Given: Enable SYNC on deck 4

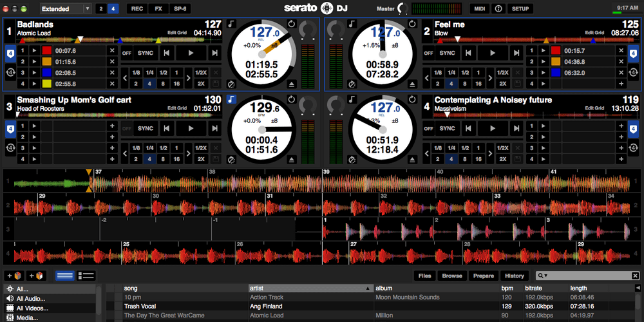Looking at the screenshot, I should [x=448, y=129].
